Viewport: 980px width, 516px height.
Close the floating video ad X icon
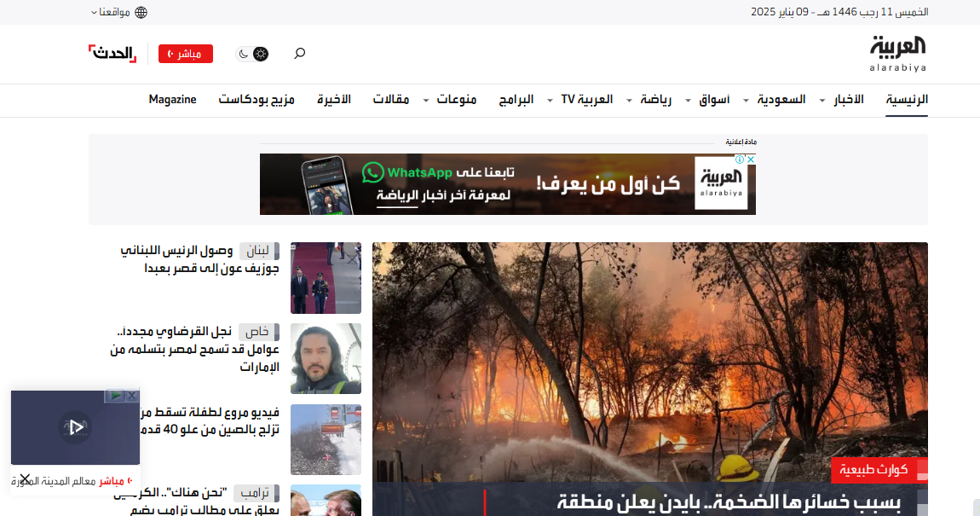coord(132,396)
